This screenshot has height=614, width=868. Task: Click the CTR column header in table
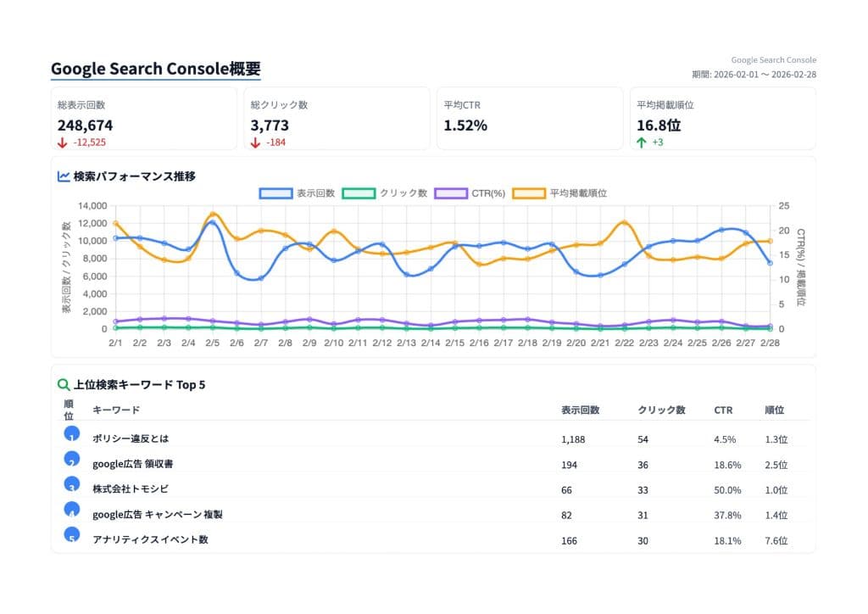[x=723, y=410]
